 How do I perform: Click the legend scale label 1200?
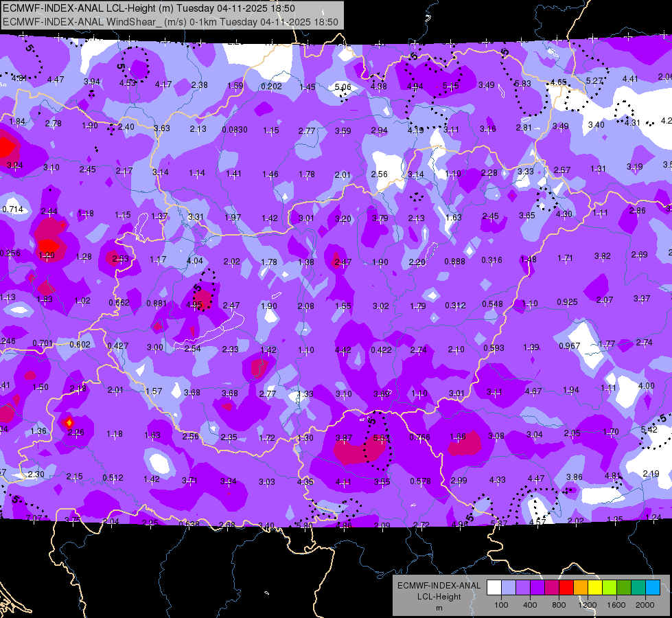pyautogui.click(x=587, y=605)
